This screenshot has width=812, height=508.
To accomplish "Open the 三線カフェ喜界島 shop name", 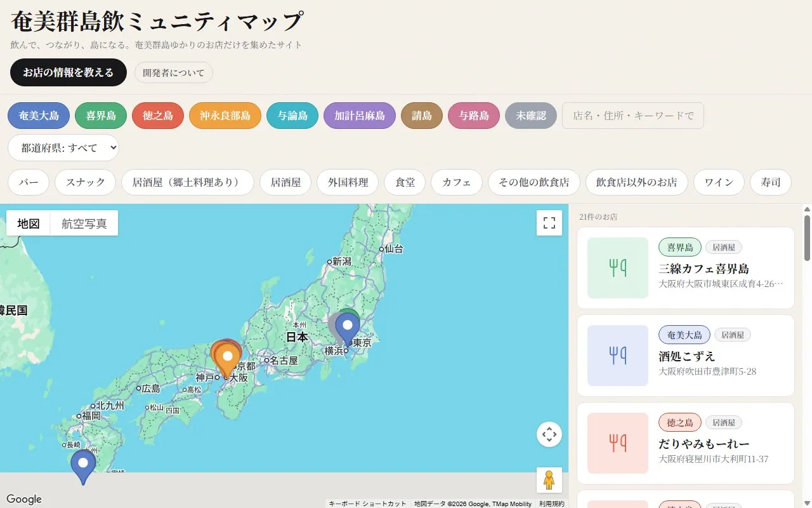I will (x=704, y=268).
